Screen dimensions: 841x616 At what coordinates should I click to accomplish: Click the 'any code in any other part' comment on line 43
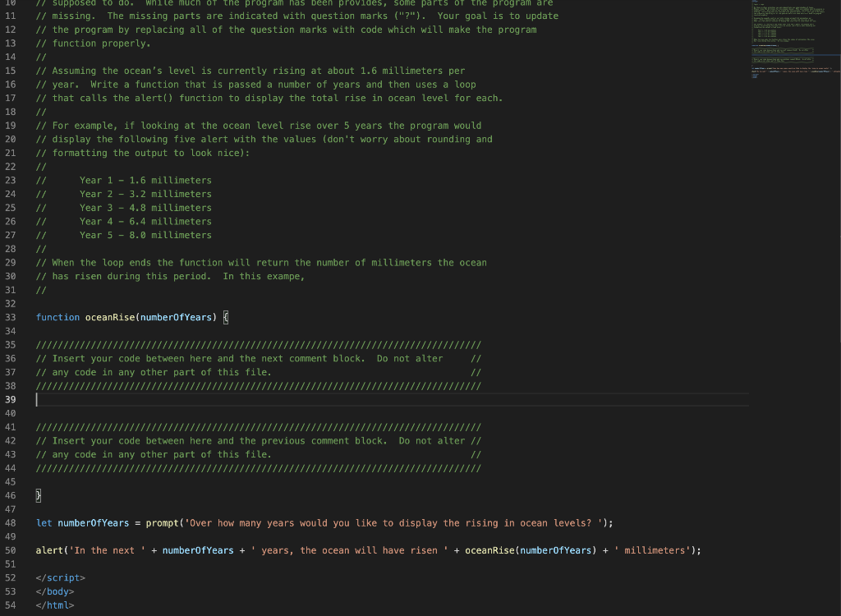[259, 454]
